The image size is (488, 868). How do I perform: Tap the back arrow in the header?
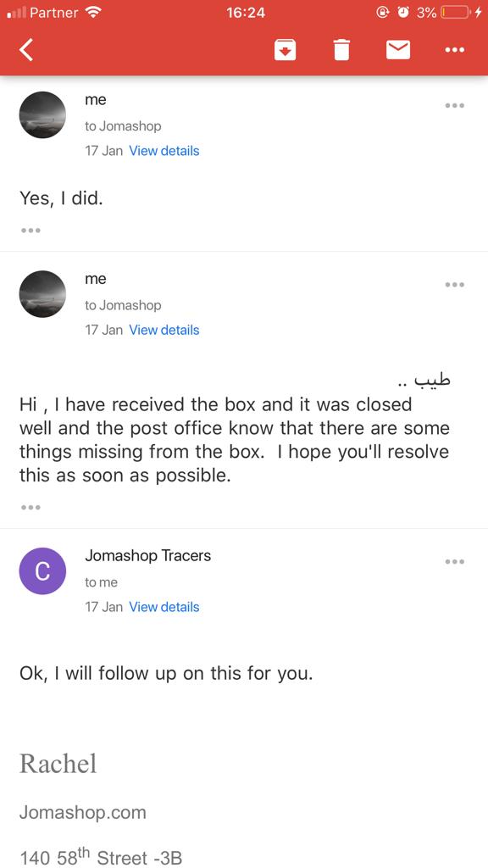(x=26, y=50)
